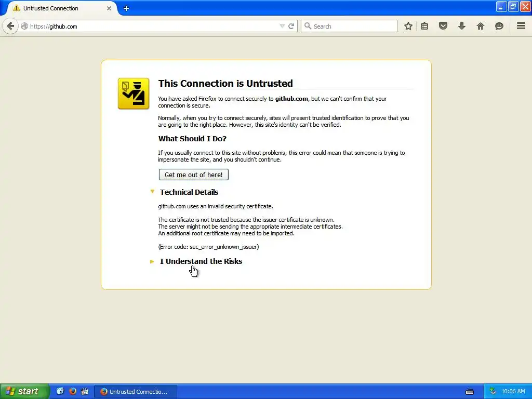Click text about invalid security certificate
This screenshot has height=399, width=532.
pyautogui.click(x=216, y=206)
